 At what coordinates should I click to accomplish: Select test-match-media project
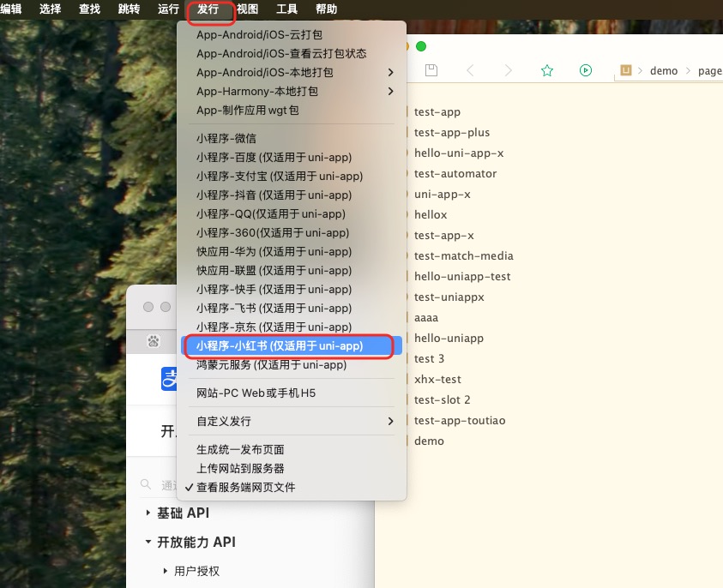pyautogui.click(x=463, y=255)
